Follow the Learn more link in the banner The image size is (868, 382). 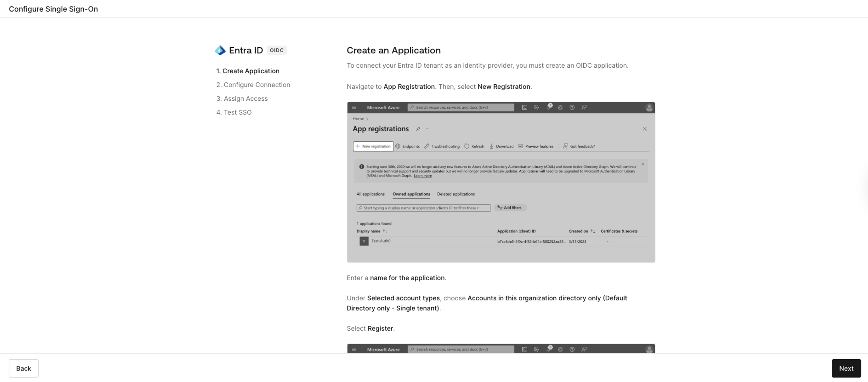(x=422, y=176)
